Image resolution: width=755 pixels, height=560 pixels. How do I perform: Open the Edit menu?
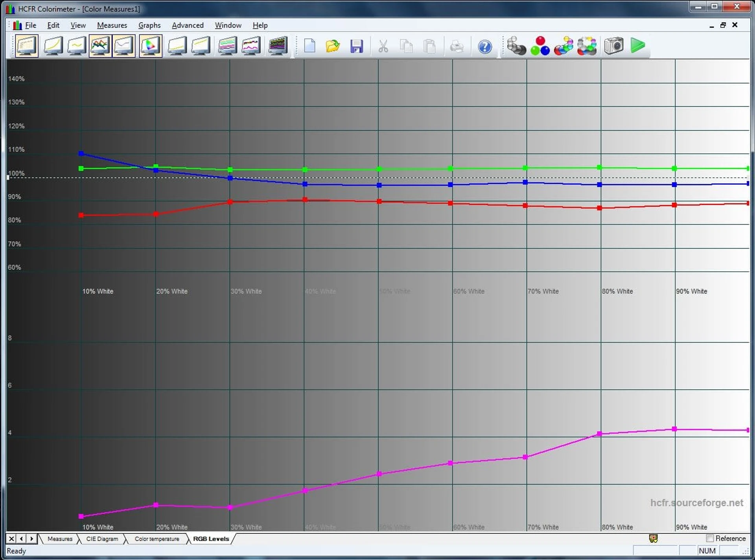[x=53, y=25]
